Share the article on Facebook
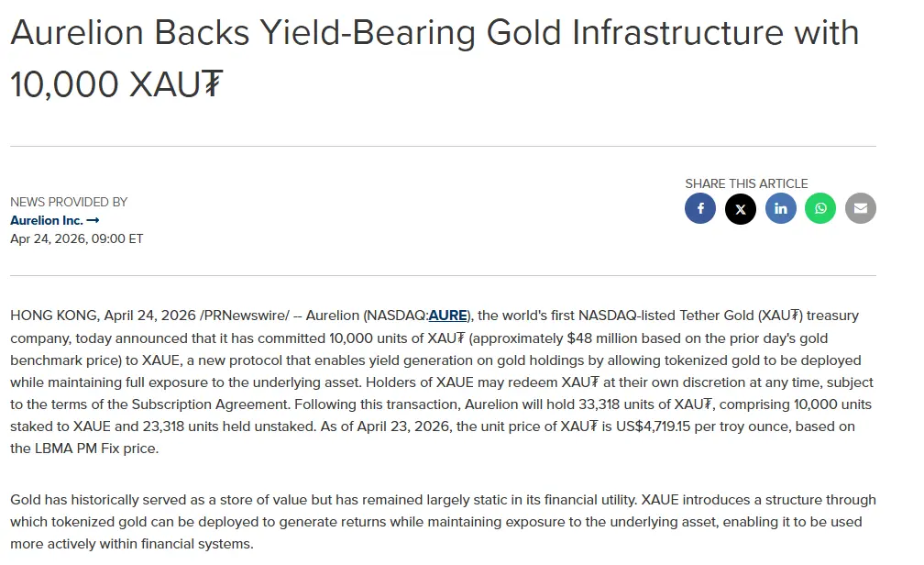Screen dimensions: 924x565 point(700,208)
